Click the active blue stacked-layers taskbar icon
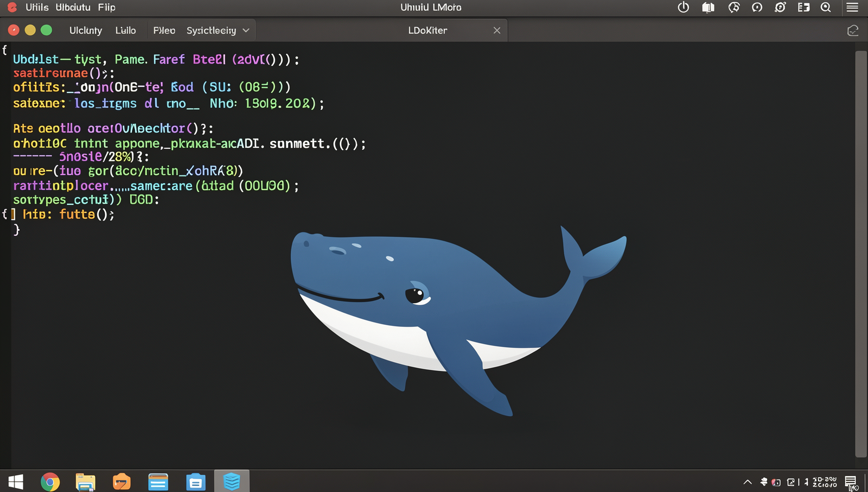The height and width of the screenshot is (492, 868). [232, 481]
